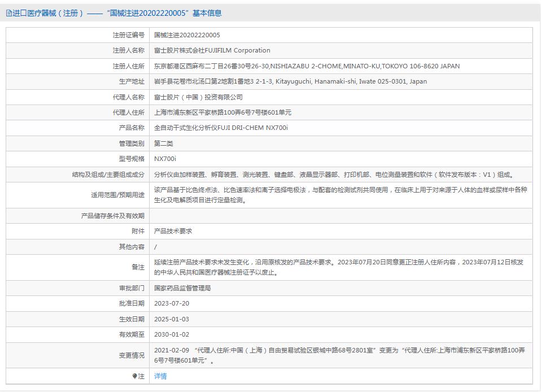Click the bullet icon beside 注

point(134,376)
